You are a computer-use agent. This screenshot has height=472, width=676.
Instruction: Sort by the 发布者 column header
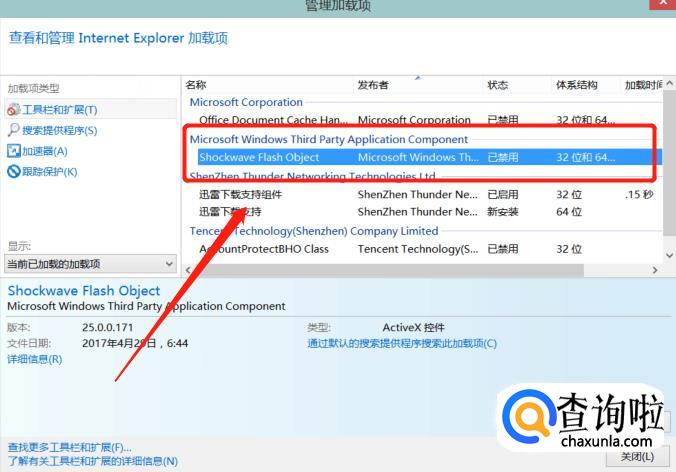pos(373,85)
